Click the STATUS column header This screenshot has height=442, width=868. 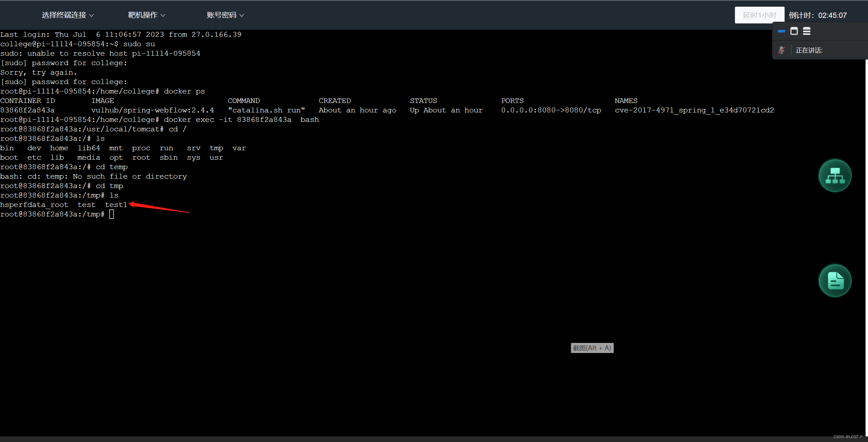tap(423, 101)
